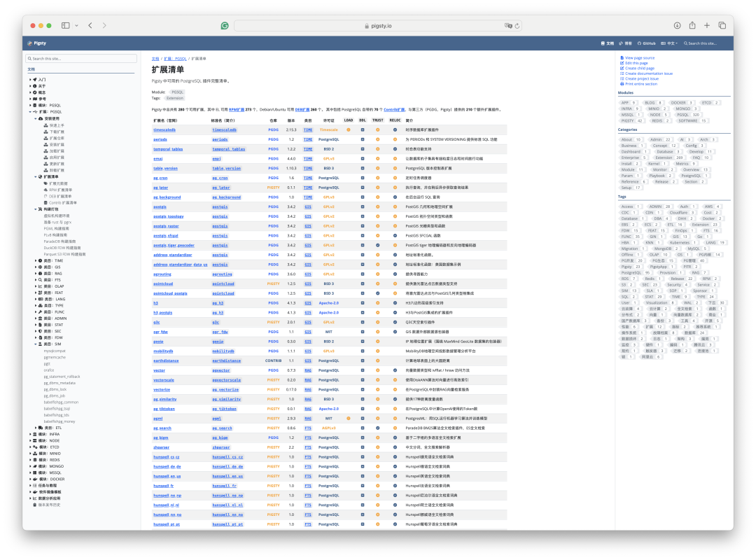Open the vectorscale extension link

click(163, 380)
